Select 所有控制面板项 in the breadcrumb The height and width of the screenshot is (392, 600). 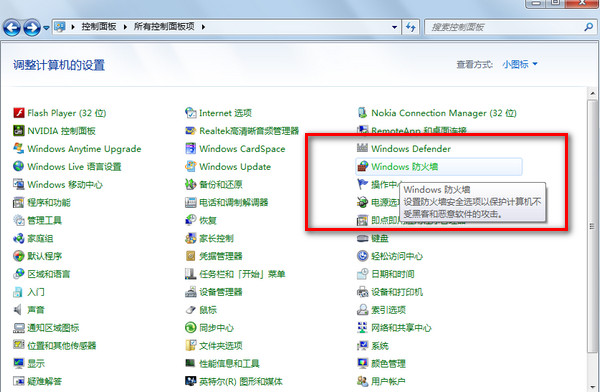(x=164, y=26)
